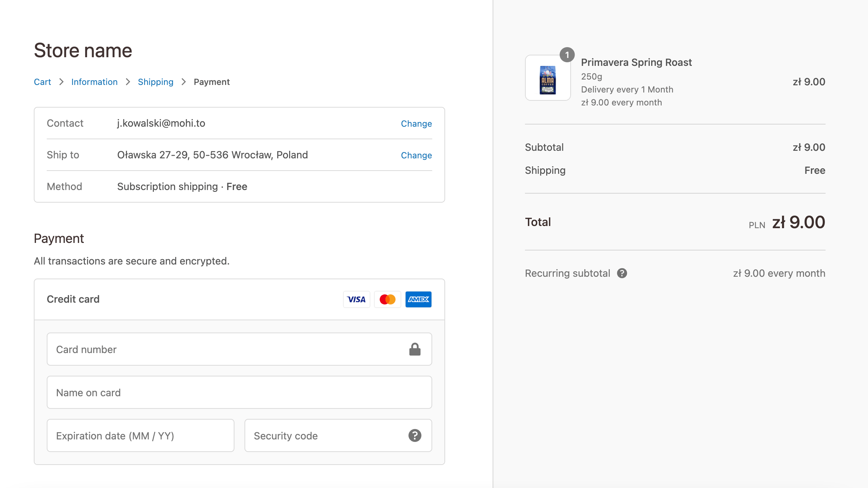Open the Information breadcrumb step
Screen dimensions: 868x488
click(94, 82)
